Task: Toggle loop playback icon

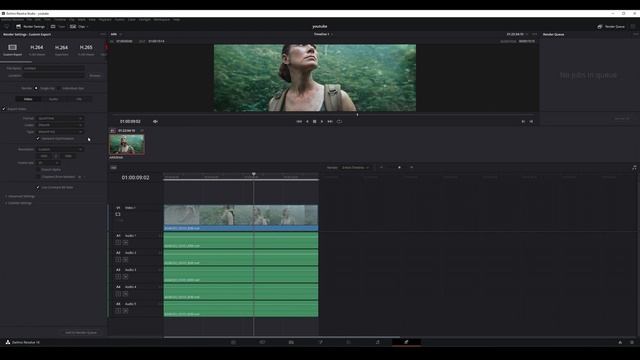Action: point(339,121)
